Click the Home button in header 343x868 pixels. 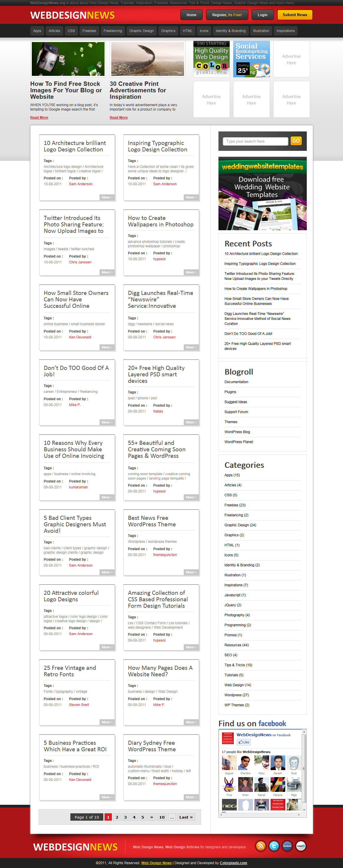point(191,15)
